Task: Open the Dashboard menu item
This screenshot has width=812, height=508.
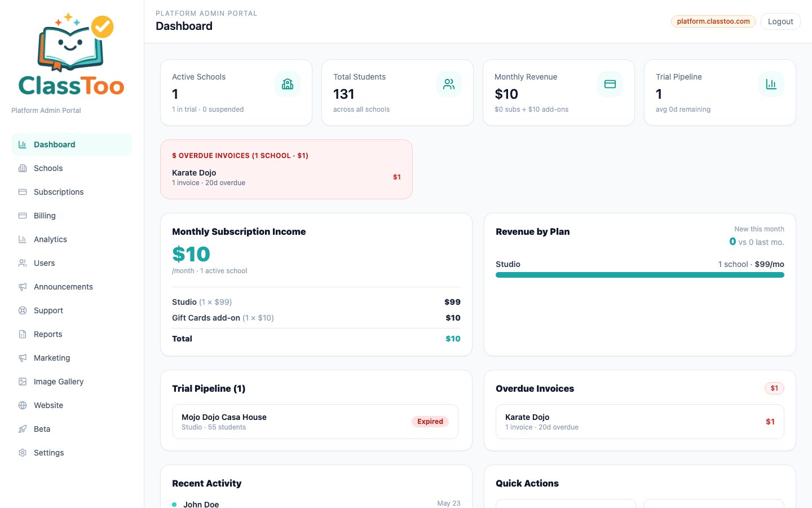Action: point(72,144)
